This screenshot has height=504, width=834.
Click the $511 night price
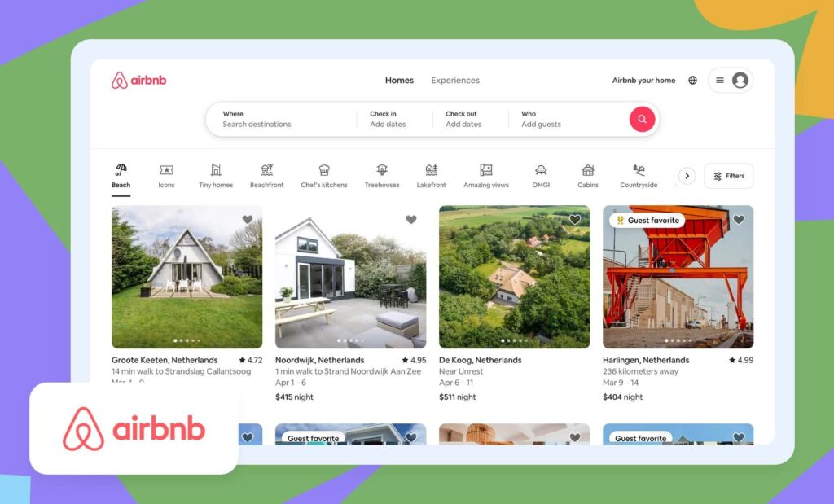click(458, 397)
